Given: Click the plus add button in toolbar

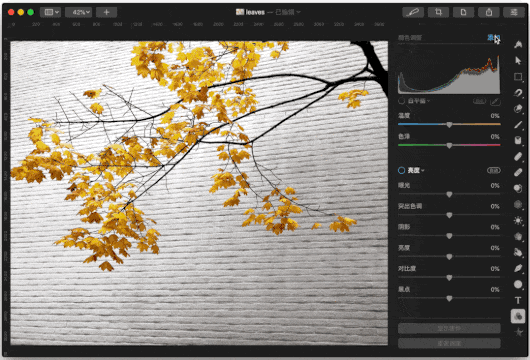Looking at the screenshot, I should tap(106, 12).
